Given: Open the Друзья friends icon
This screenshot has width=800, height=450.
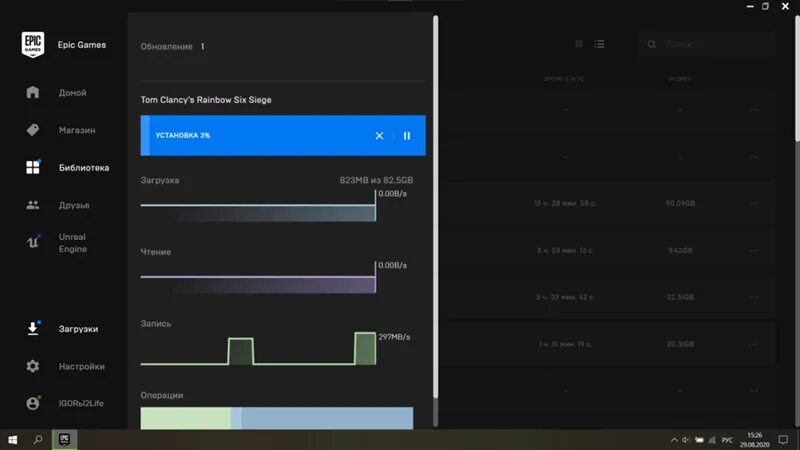Looking at the screenshot, I should 33,205.
